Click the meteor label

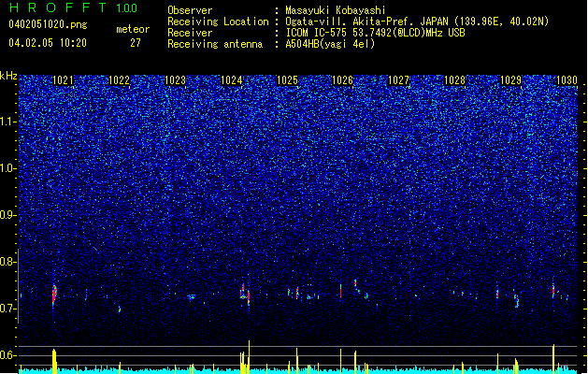(133, 29)
